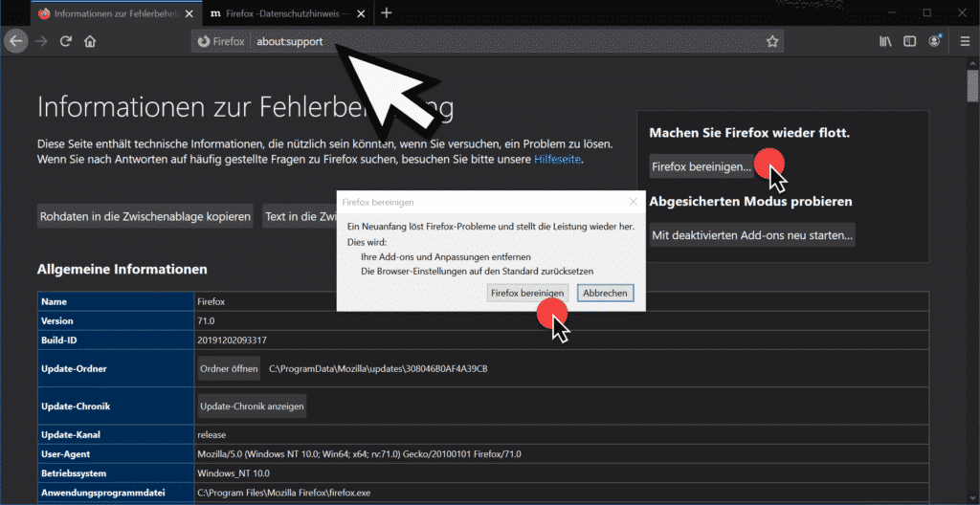Select Betriebssystem value Windows_NT 10.0

232,473
